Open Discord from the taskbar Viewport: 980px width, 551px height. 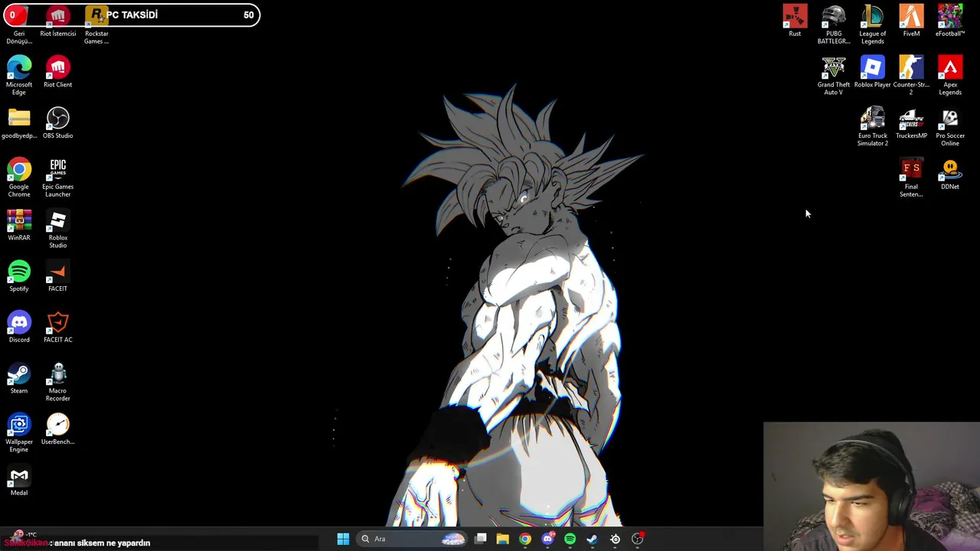547,539
